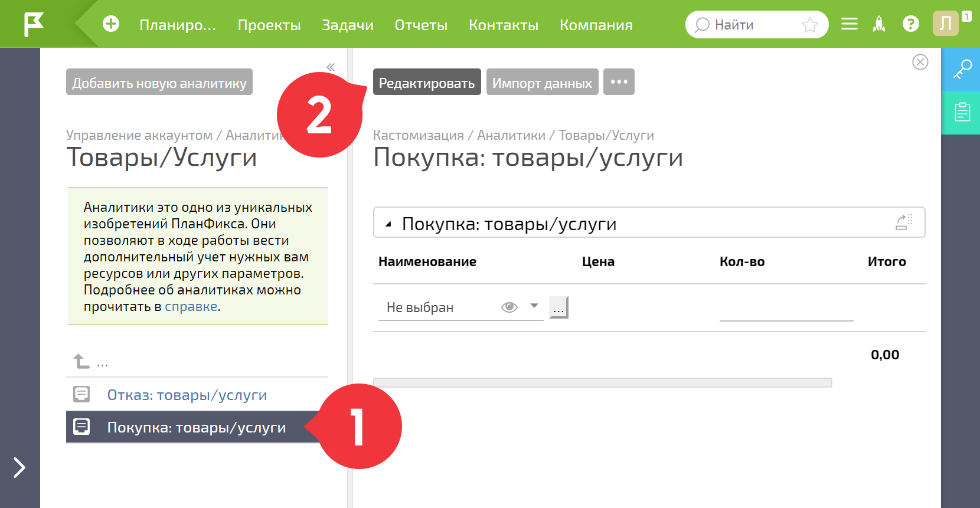The height and width of the screenshot is (508, 980).
Task: Collapse the Покупка: товары/услуги section triangle
Action: [388, 224]
